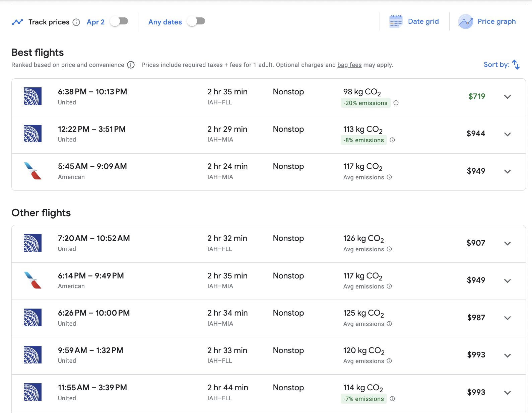Click United logo on the 9:59 AM flight
Viewport: 532px width, 413px height.
pos(32,355)
